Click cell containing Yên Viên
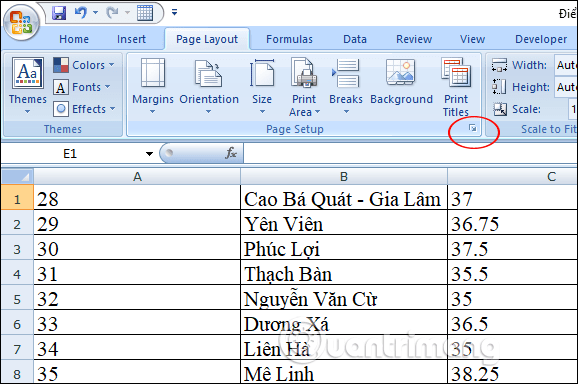578x384 pixels. point(344,223)
